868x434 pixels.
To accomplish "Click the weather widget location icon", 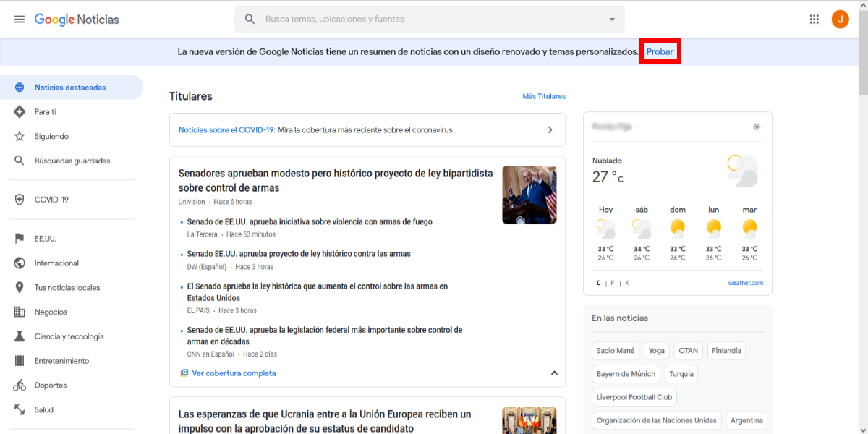I will [757, 127].
